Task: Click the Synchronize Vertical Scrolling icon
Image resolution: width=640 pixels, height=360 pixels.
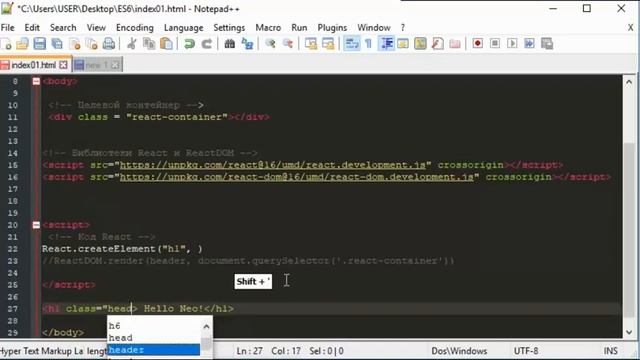Action: pyautogui.click(x=311, y=44)
